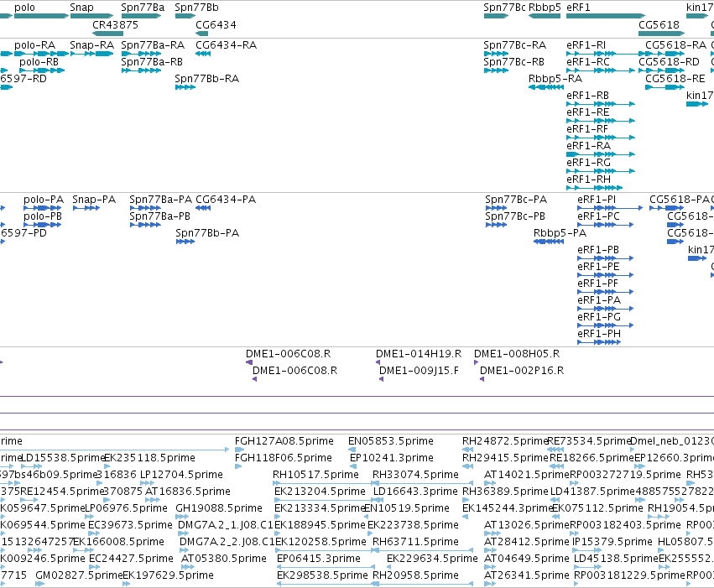This screenshot has height=588, width=714.
Task: Click EST 'FGH127A08.5prime'
Action: [x=284, y=441]
